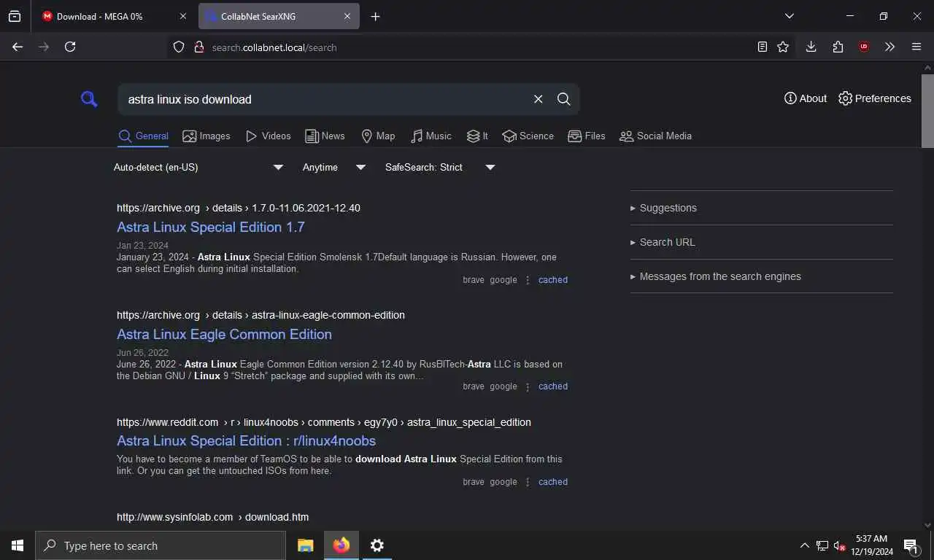Toggle reader view icon

762,47
